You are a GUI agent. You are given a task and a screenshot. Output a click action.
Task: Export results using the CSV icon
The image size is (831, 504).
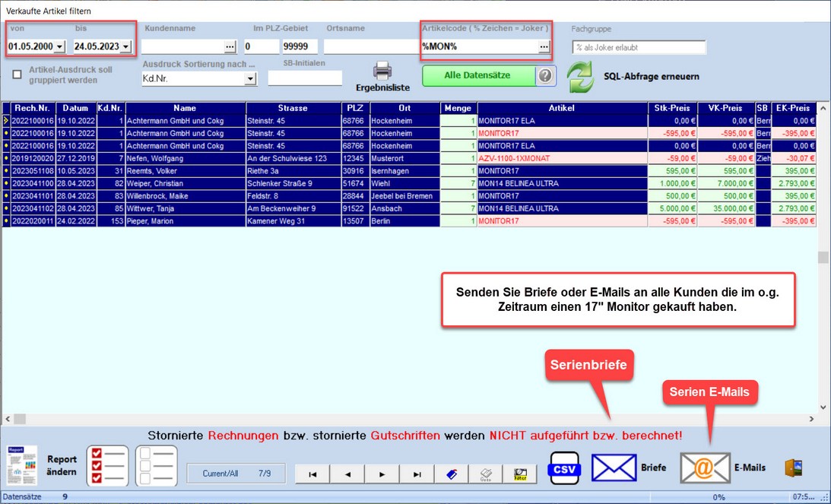pos(564,468)
